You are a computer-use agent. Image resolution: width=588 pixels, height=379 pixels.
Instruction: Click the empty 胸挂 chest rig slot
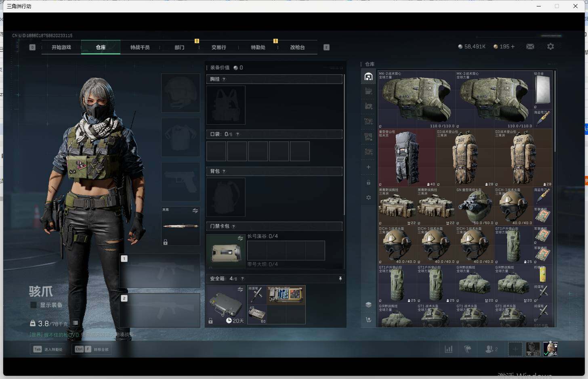point(226,105)
